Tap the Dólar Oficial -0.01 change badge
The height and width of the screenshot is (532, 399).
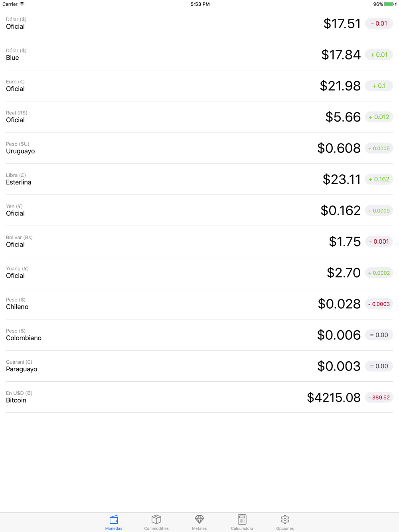(379, 24)
